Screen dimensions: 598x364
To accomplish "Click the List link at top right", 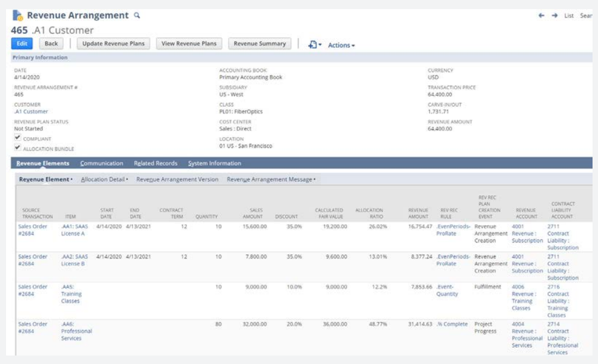I will pos(569,16).
